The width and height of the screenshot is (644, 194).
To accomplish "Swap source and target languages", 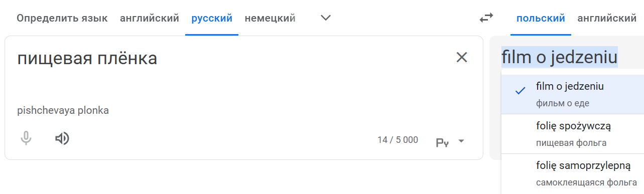I will (x=486, y=19).
